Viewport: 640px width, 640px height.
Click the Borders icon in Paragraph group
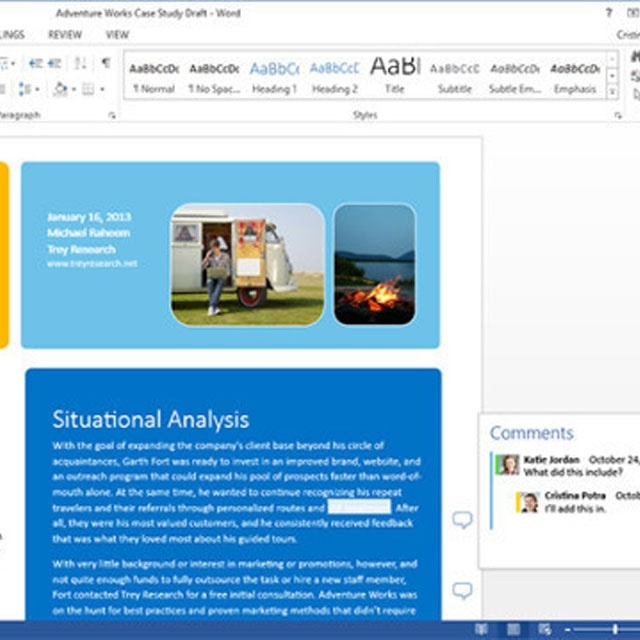tap(88, 89)
